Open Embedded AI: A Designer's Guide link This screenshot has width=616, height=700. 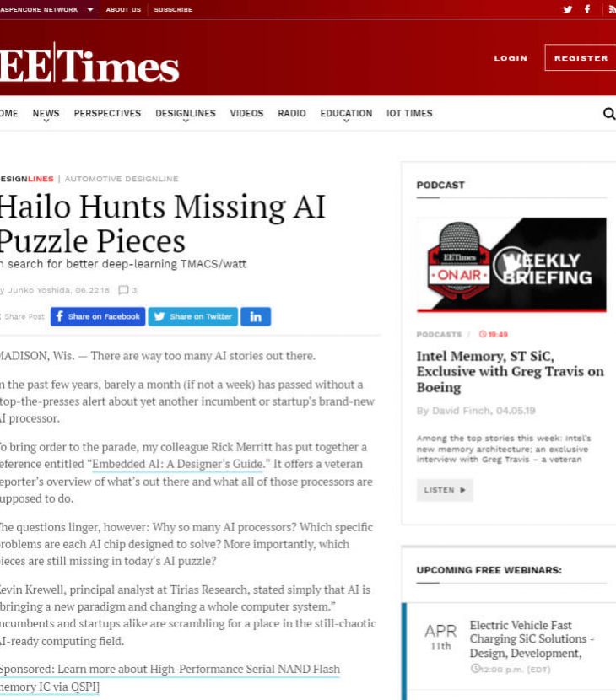coord(178,464)
